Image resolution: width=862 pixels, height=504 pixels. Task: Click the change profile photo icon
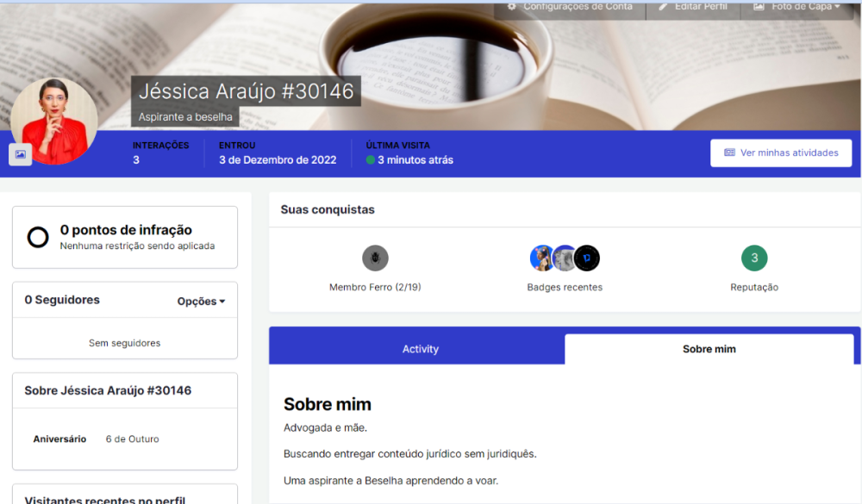pos(20,154)
